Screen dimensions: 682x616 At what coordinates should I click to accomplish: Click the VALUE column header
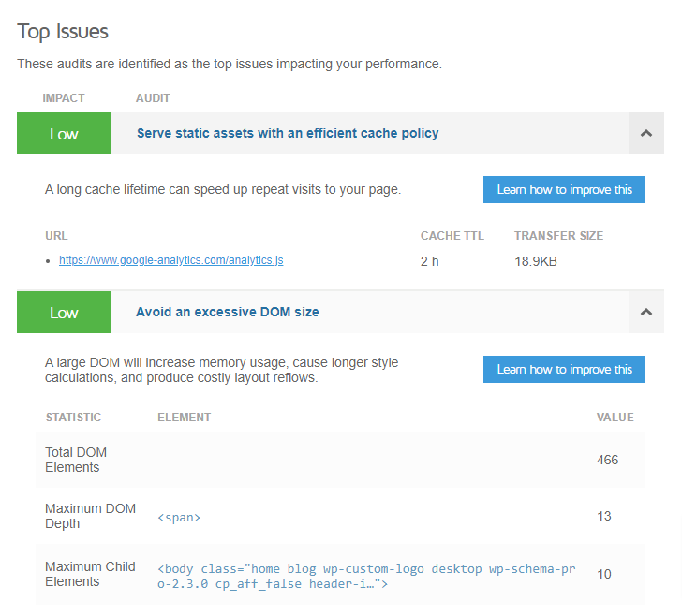tap(615, 418)
